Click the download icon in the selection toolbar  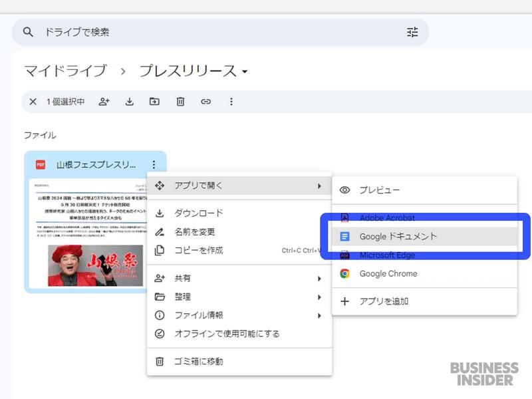pyautogui.click(x=129, y=102)
